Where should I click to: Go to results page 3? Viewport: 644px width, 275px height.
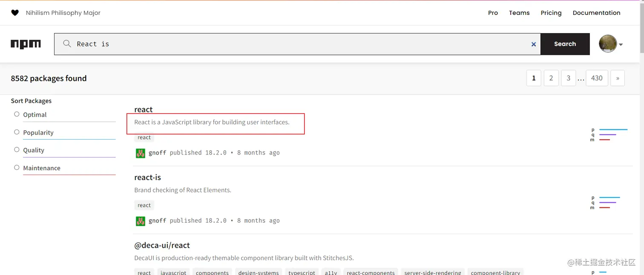coord(568,78)
